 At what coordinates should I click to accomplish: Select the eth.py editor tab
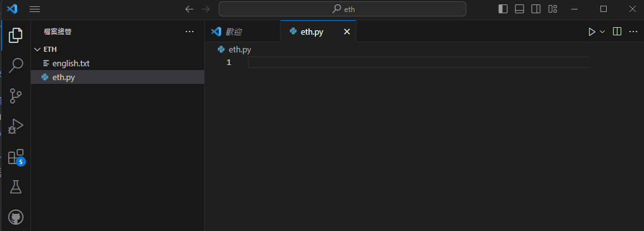tap(312, 32)
